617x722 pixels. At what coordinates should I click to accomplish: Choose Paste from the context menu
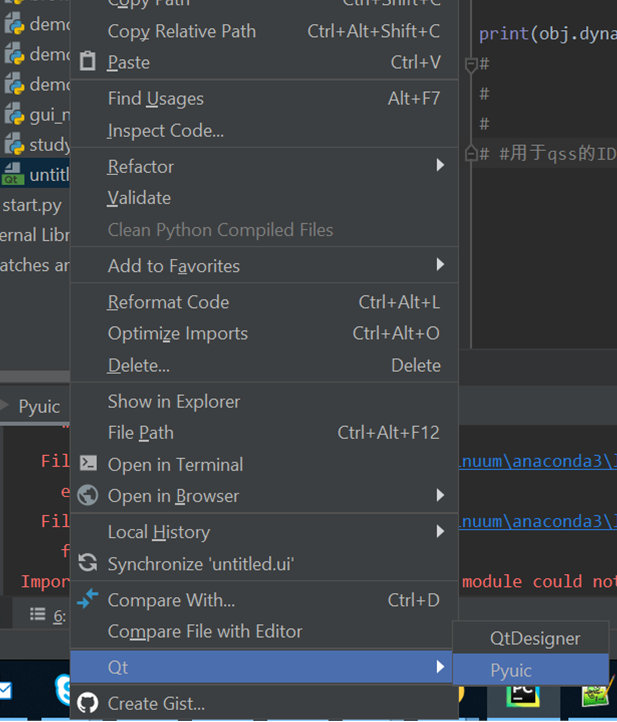(x=264, y=62)
